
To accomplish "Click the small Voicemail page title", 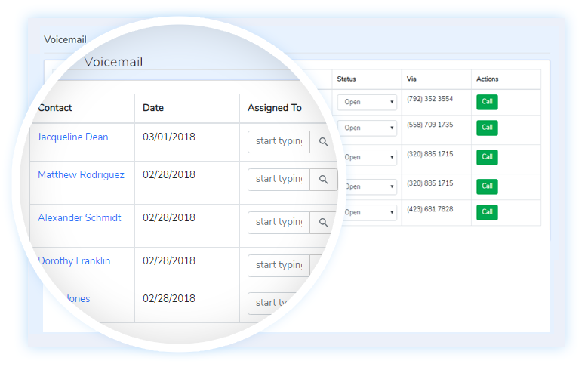I will tap(65, 39).
